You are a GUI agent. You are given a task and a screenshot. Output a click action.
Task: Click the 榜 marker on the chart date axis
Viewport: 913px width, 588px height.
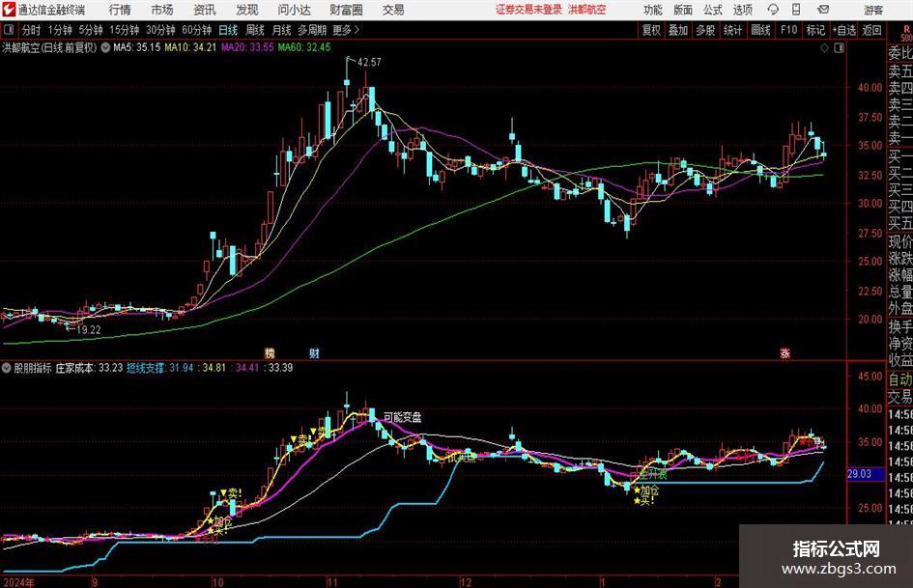(270, 352)
